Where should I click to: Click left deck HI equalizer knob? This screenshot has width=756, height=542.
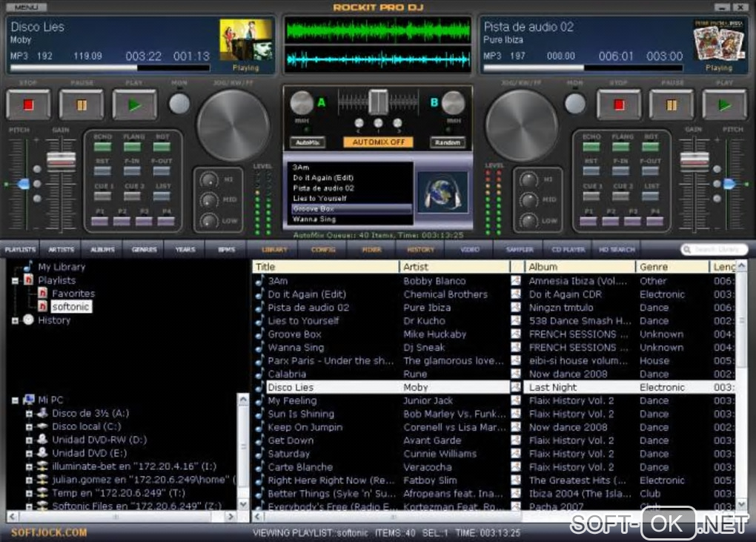click(209, 180)
